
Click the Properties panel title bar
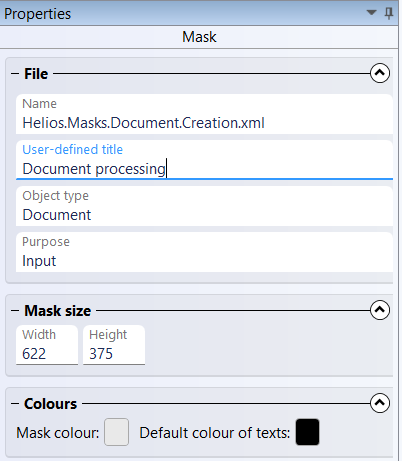tap(199, 13)
